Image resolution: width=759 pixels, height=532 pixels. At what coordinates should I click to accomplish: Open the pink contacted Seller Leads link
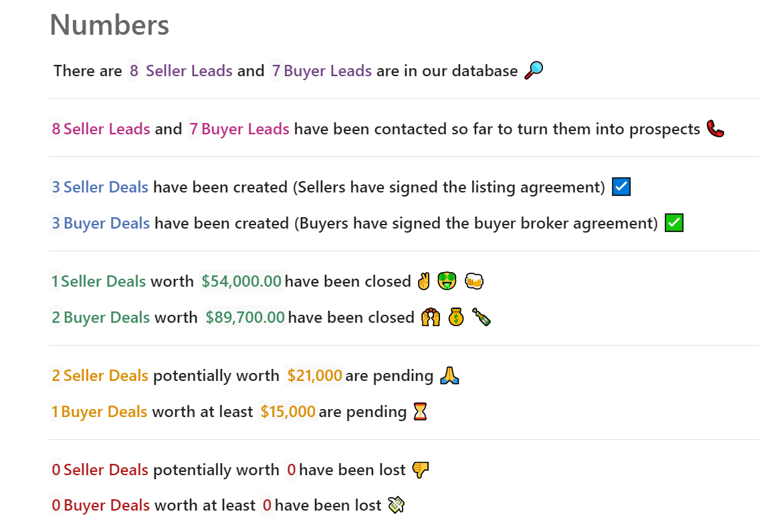(x=107, y=128)
